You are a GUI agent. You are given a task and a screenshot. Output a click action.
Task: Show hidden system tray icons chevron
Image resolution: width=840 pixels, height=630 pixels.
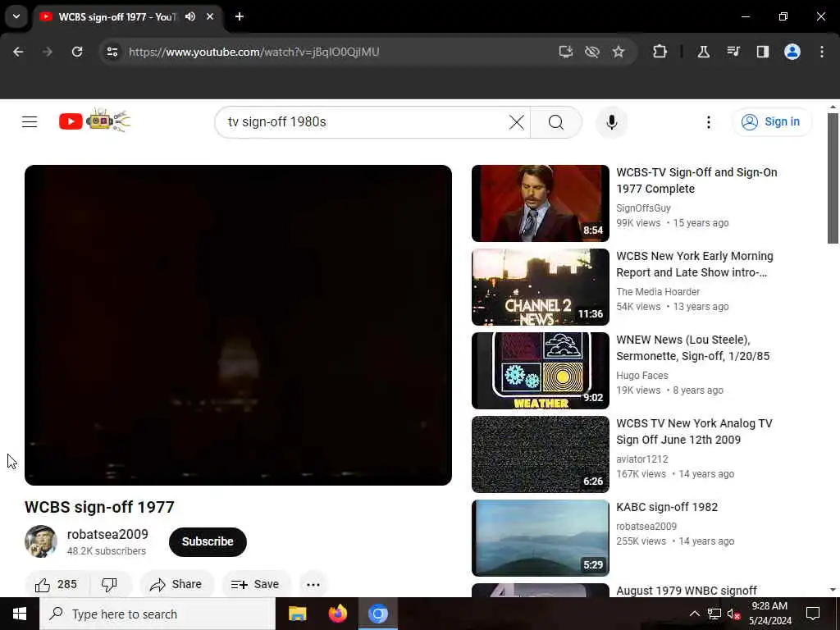(x=694, y=614)
